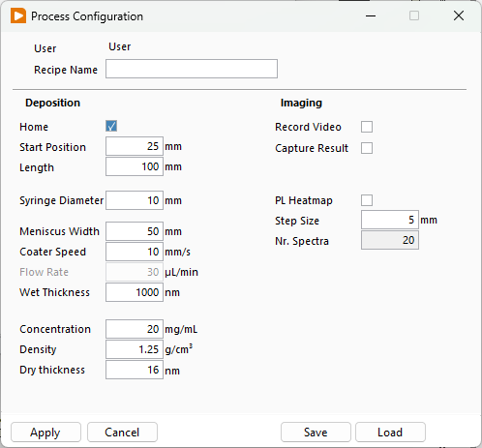
Task: Click the PL Heatmap label
Action: (304, 200)
